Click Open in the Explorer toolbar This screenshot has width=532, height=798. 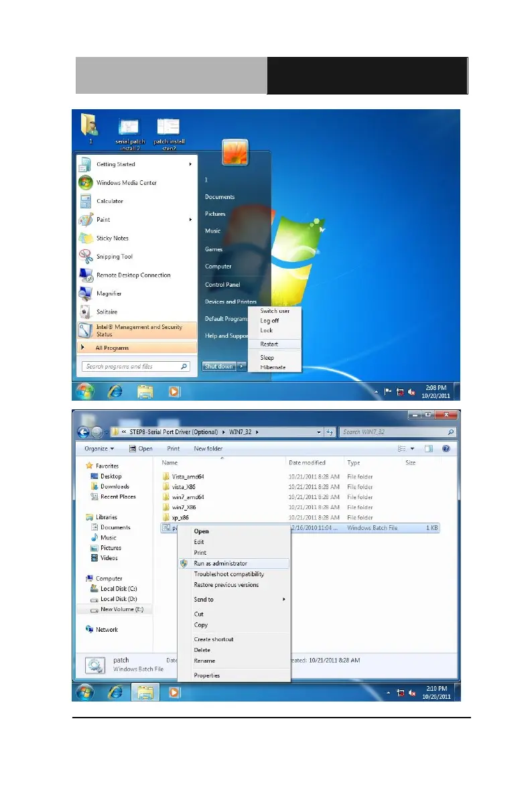point(141,449)
